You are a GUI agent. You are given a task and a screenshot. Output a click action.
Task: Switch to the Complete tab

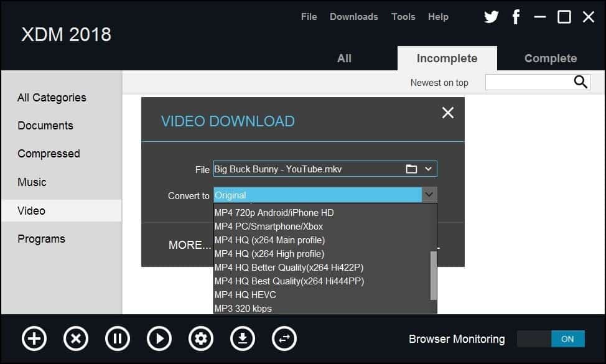click(550, 58)
